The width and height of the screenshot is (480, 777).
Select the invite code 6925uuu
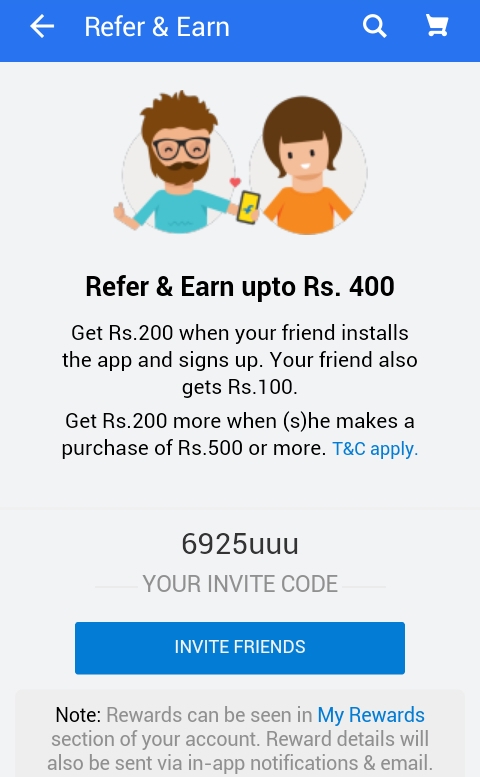[x=240, y=544]
